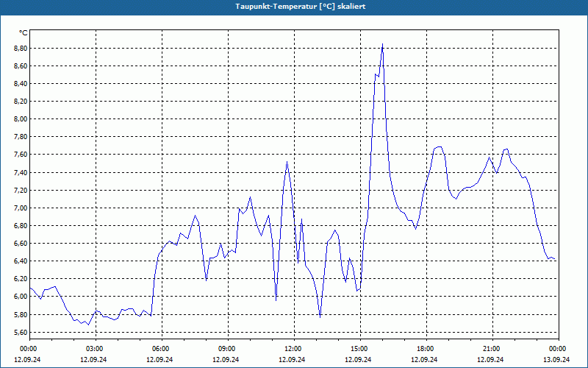Select the 8,60 y-axis tick label
The width and height of the screenshot is (588, 368).
(21, 66)
